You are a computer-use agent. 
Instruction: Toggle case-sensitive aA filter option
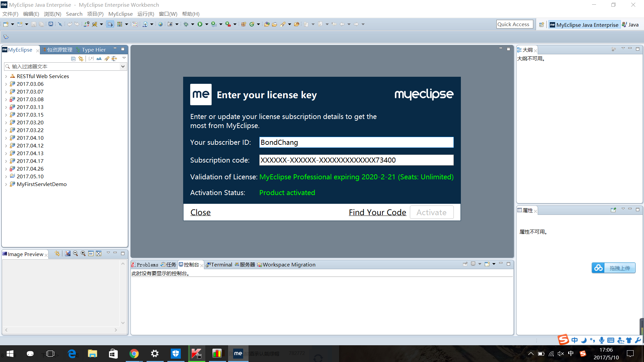(x=99, y=59)
